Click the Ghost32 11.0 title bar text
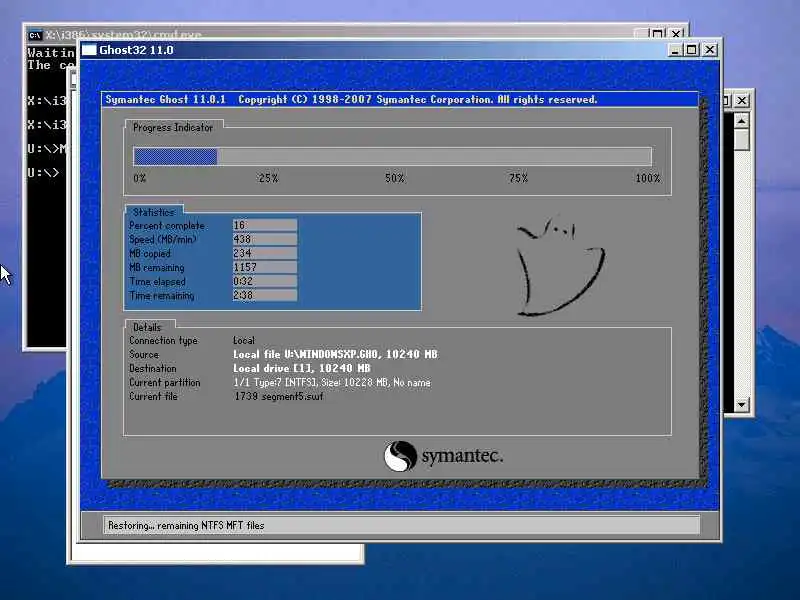 pos(136,50)
